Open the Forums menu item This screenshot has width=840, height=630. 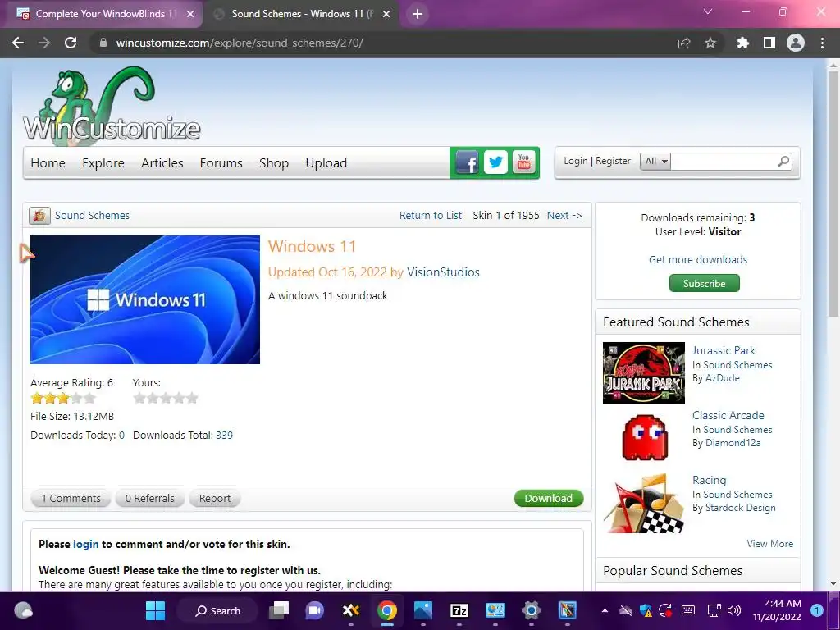pos(221,163)
